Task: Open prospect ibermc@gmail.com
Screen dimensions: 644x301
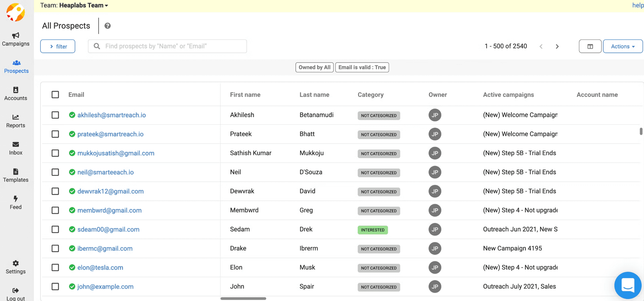Action: 105,249
